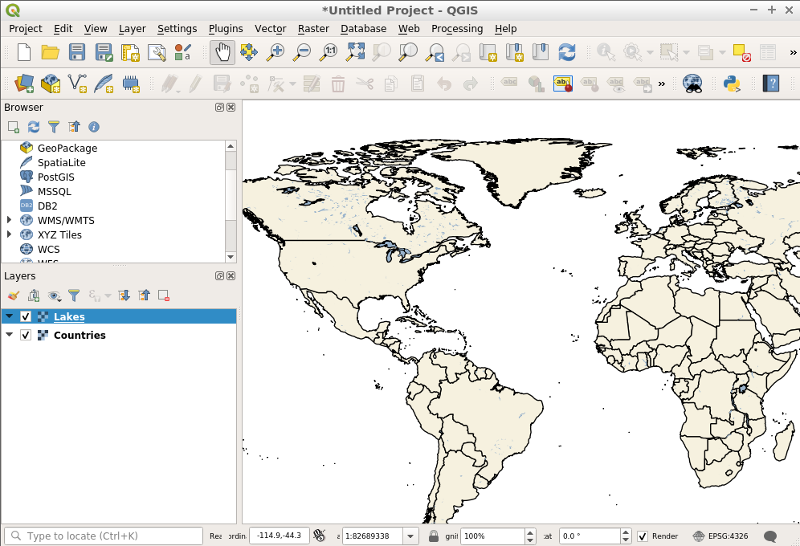The image size is (800, 546).
Task: Expand all in Layers panel
Action: (x=124, y=295)
